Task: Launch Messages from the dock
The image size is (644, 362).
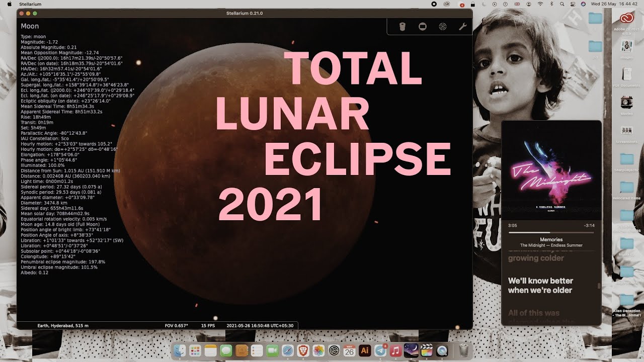Action: click(226, 350)
